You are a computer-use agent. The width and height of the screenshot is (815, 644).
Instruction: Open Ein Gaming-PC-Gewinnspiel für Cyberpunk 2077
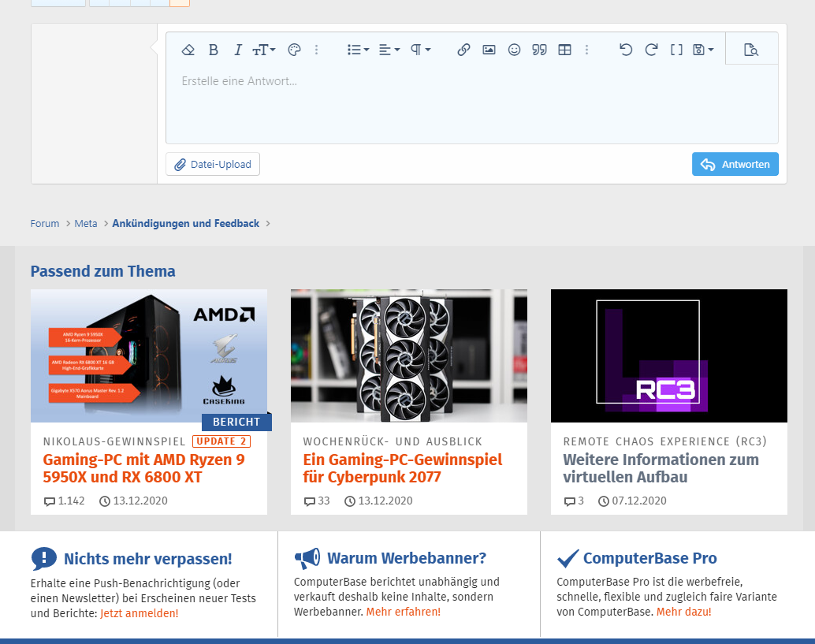coord(402,468)
